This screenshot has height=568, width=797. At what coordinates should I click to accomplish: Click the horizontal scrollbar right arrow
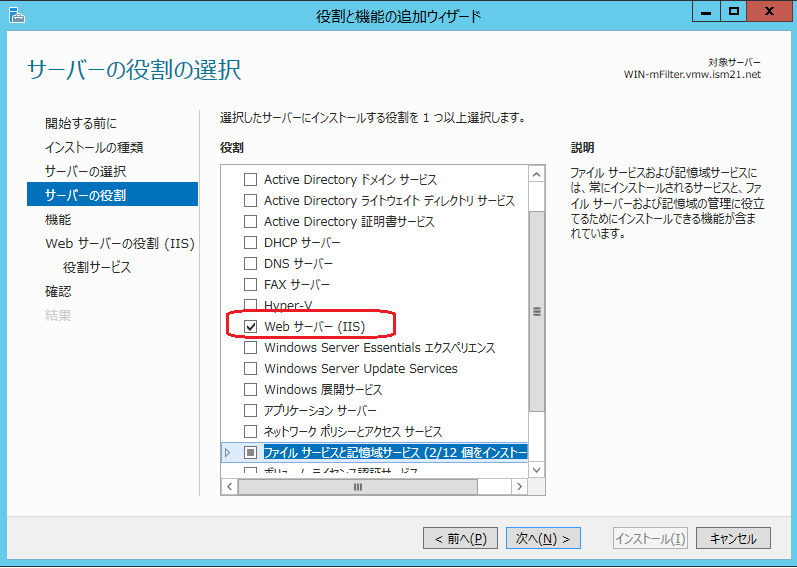(x=520, y=487)
